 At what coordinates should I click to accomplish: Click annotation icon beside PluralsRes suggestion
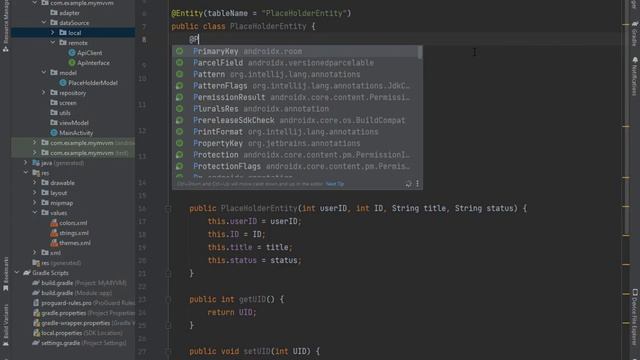coord(180,109)
